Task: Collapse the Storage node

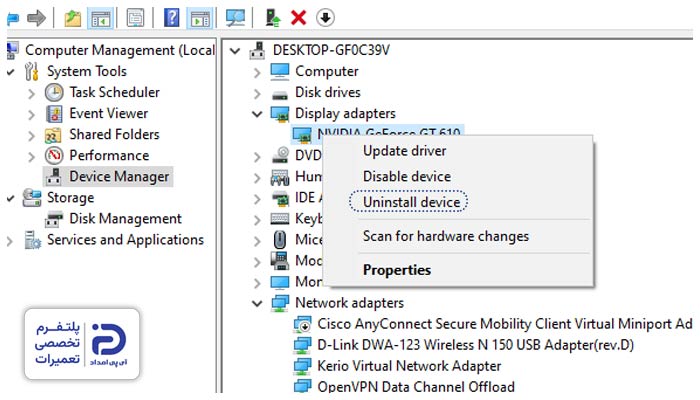Action: point(11,198)
